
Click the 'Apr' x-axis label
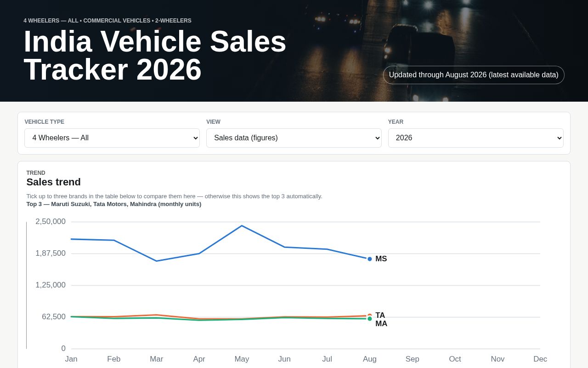(199, 359)
